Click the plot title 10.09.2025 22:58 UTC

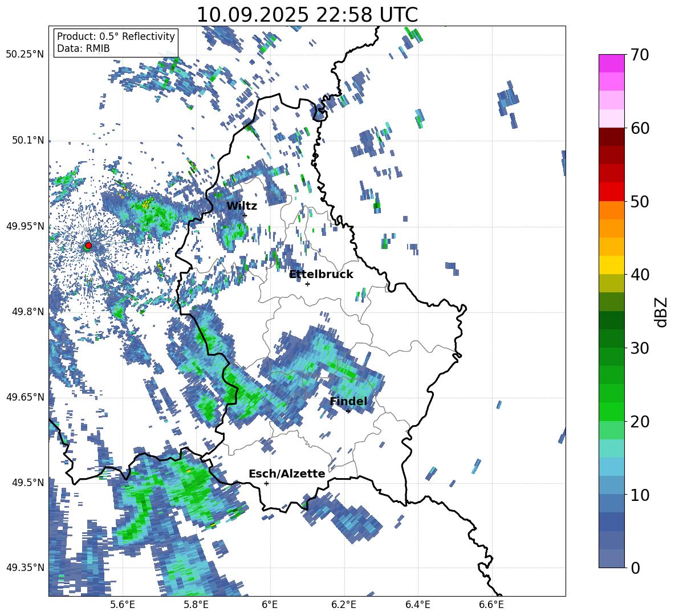pyautogui.click(x=307, y=15)
